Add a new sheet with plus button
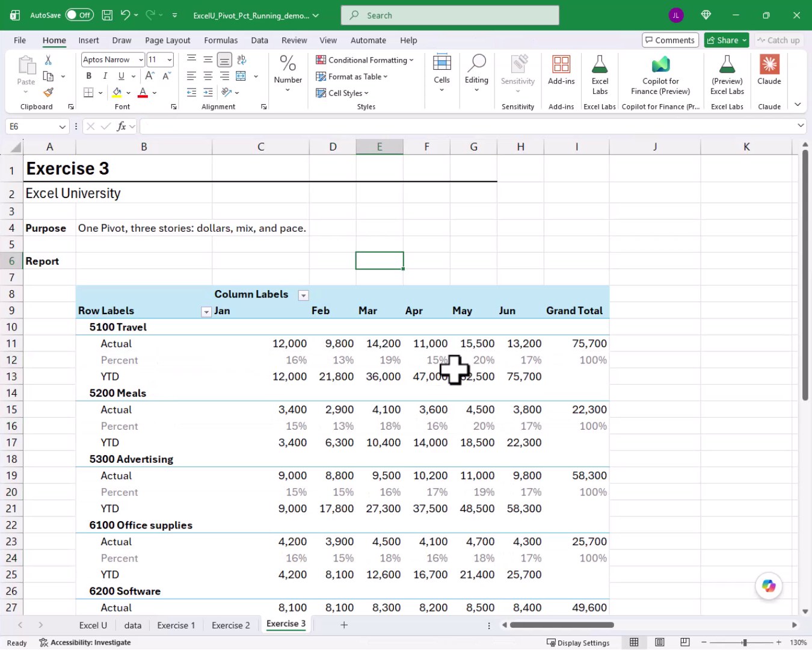The width and height of the screenshot is (812, 650). 344,625
